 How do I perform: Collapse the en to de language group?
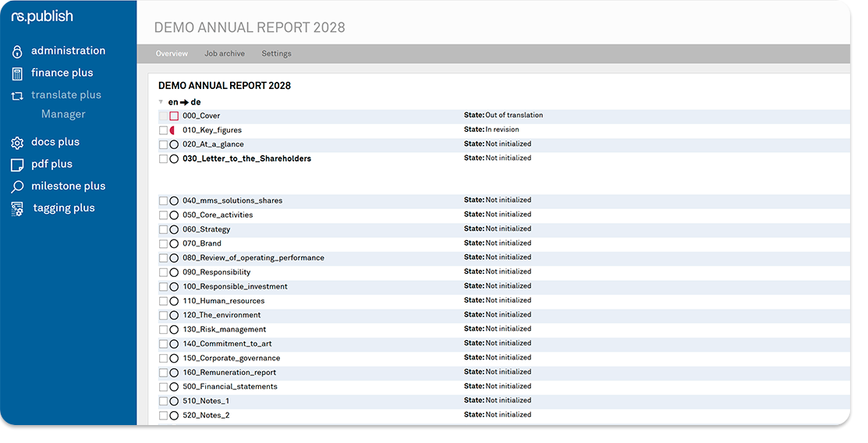coord(161,102)
